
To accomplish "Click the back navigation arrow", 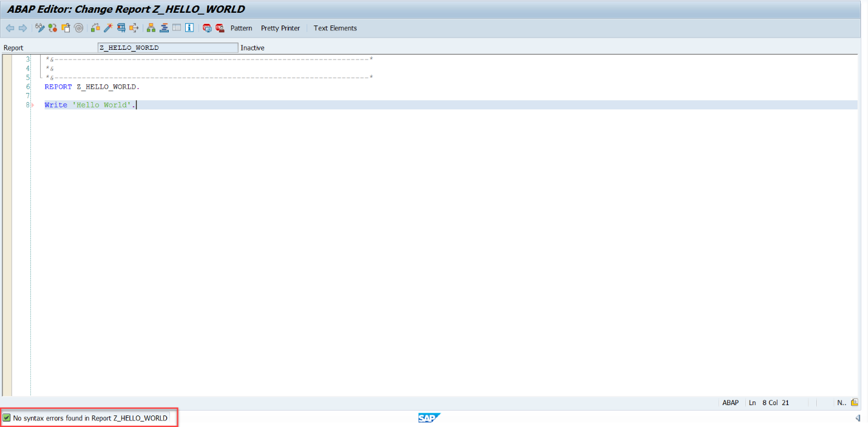I will [10, 27].
